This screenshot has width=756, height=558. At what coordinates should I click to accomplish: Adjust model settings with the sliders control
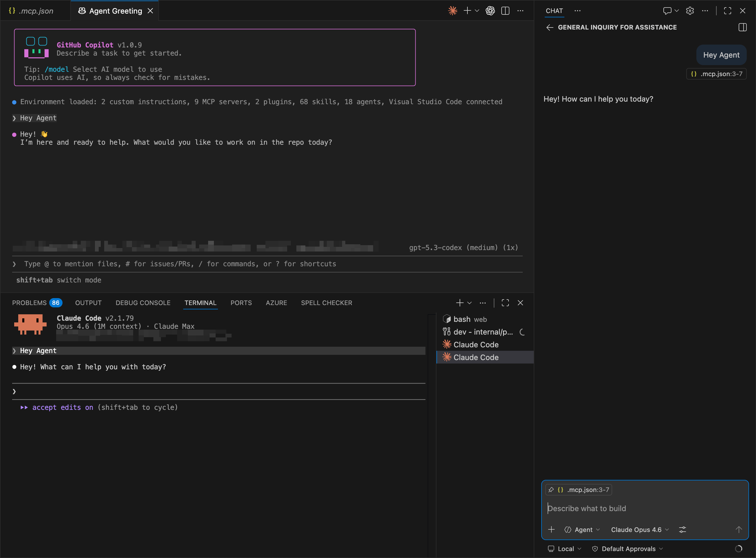(x=683, y=529)
